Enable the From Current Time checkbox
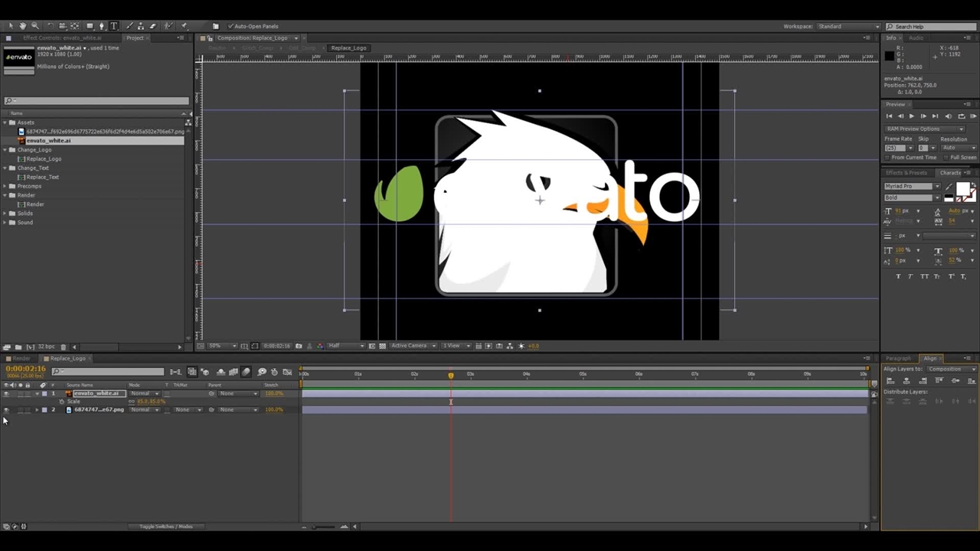This screenshot has height=551, width=980. click(888, 158)
